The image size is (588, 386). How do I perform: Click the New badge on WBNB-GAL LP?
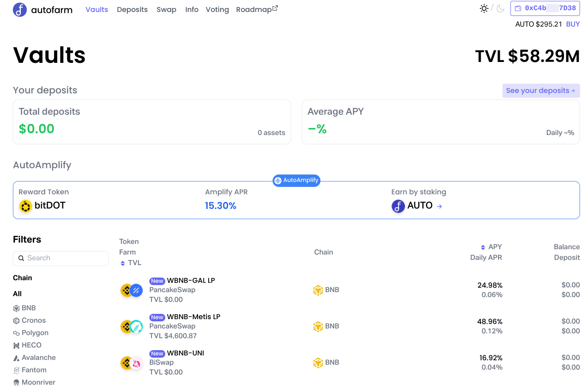[x=157, y=281]
